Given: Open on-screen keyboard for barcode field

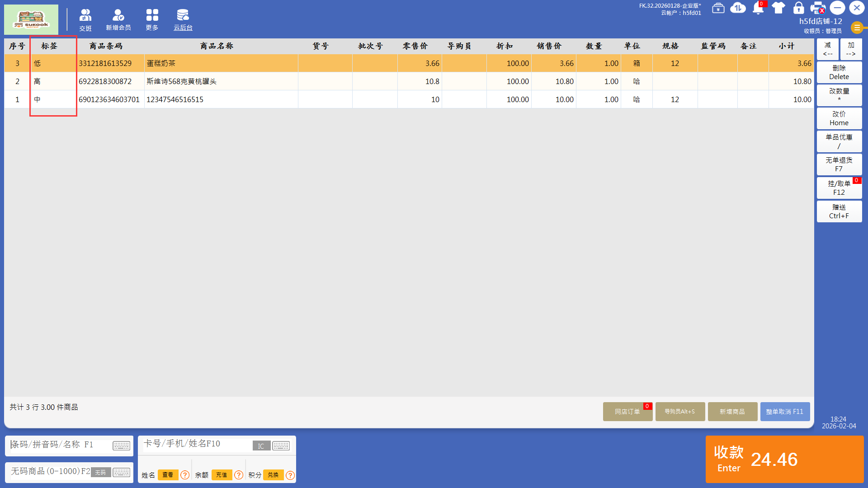Looking at the screenshot, I should [x=121, y=446].
